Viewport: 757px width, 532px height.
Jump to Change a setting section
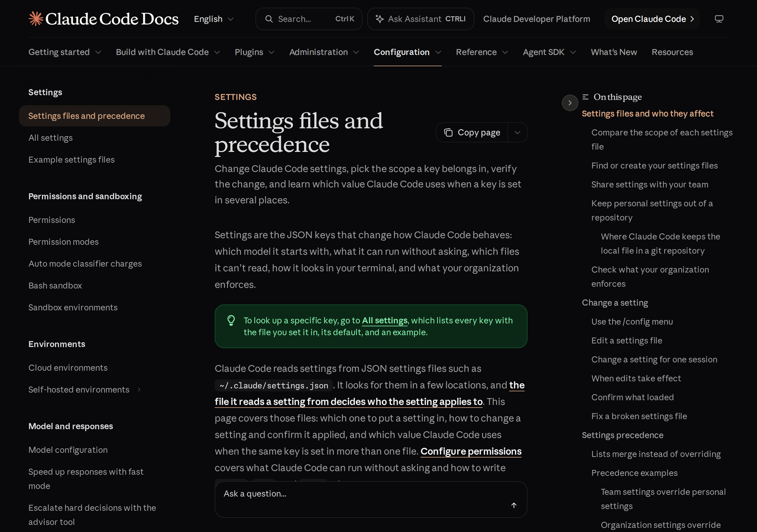coord(615,303)
